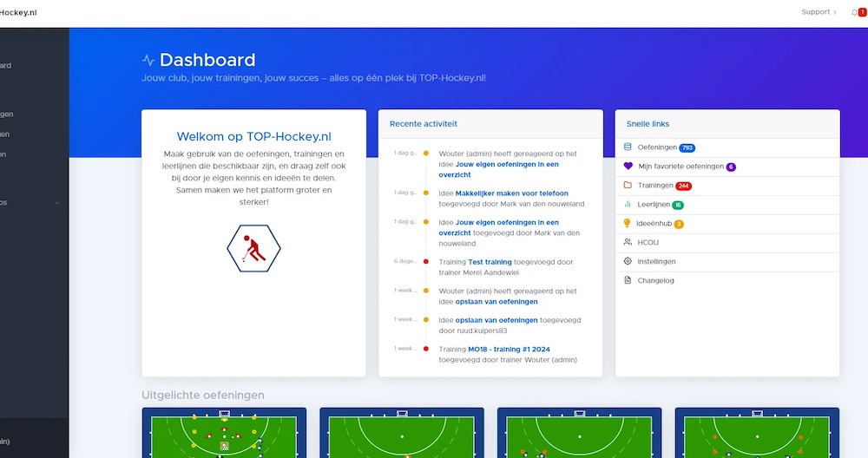Click the 793 Oefeningen count badge

pyautogui.click(x=687, y=147)
